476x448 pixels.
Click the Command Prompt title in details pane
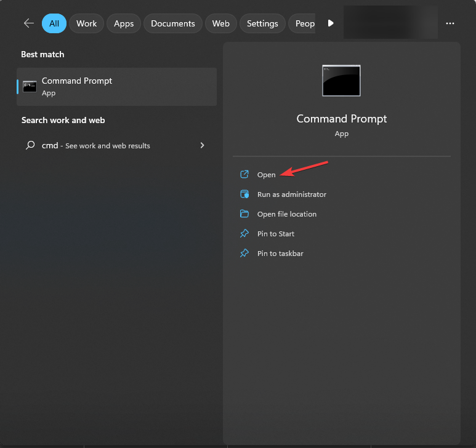tap(342, 119)
